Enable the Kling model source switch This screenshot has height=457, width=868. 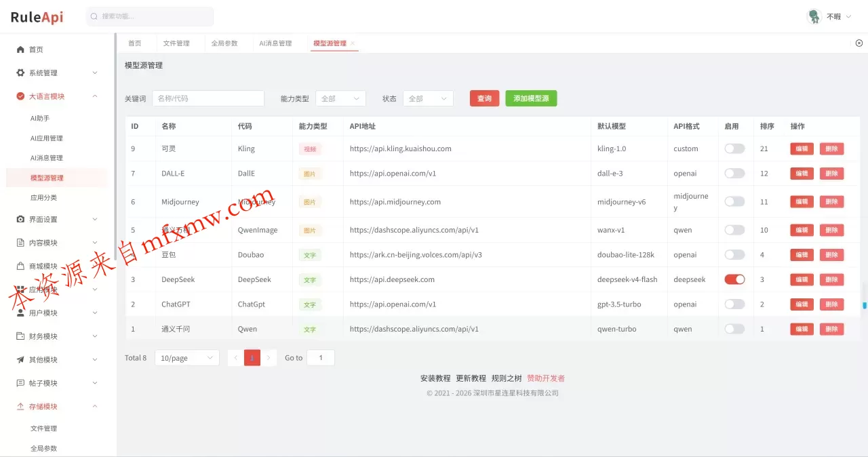click(x=734, y=148)
